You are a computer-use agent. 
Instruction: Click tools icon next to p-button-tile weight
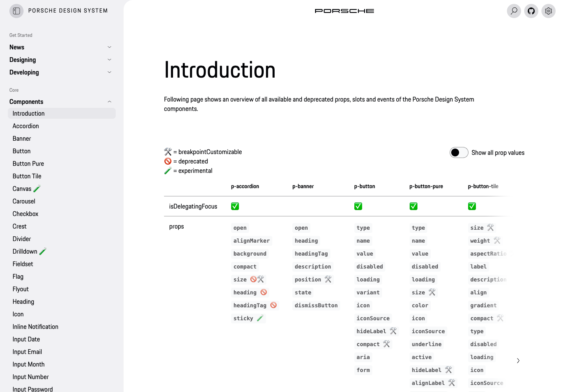click(x=497, y=240)
